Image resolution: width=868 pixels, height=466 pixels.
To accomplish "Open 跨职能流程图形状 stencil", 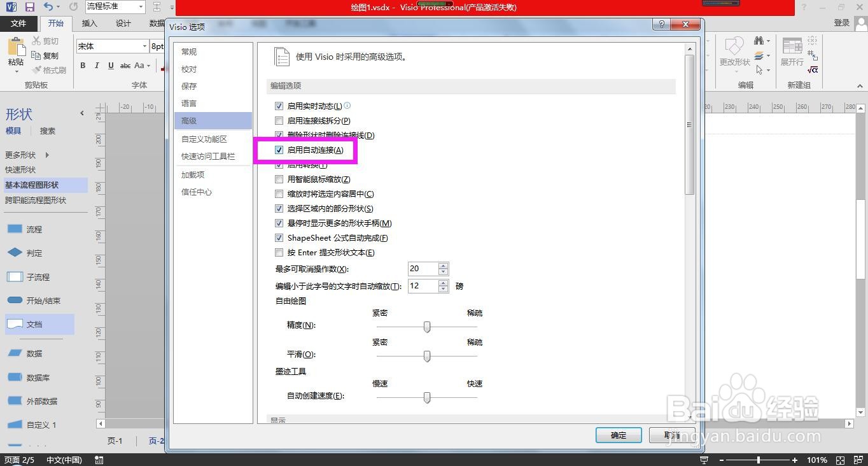I will point(36,201).
